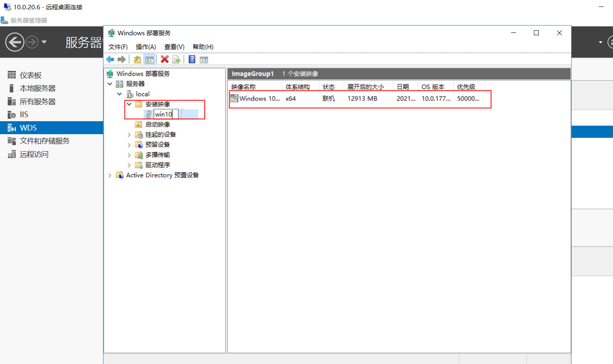Select Windows 部署服务 root tree node
Viewport: 613px width, 364px height.
click(x=143, y=73)
